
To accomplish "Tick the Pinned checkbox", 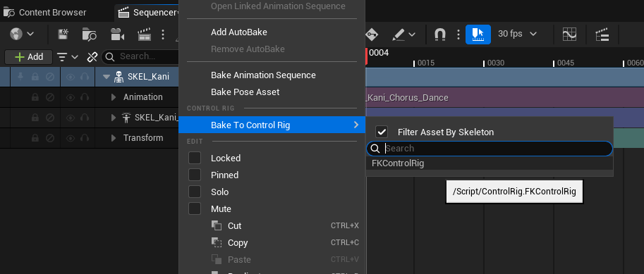I will (x=194, y=175).
